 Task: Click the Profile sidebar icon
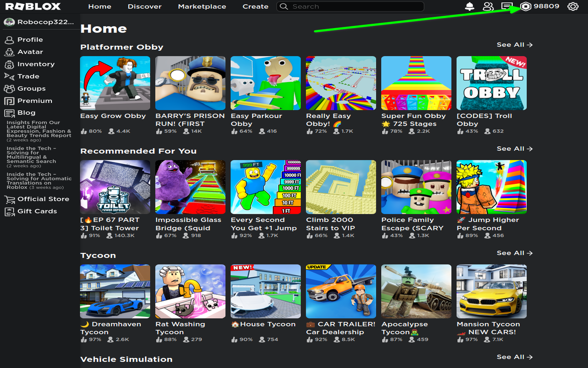(9, 40)
